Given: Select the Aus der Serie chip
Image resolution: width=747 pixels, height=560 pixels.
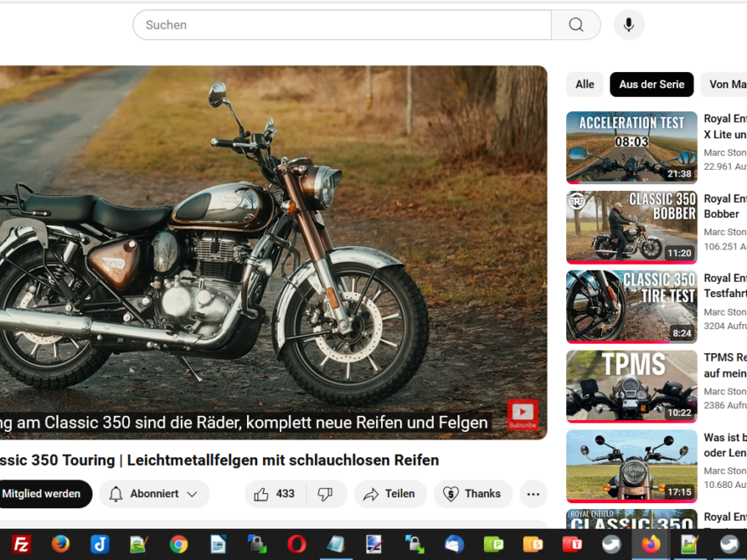Looking at the screenshot, I should click(651, 84).
